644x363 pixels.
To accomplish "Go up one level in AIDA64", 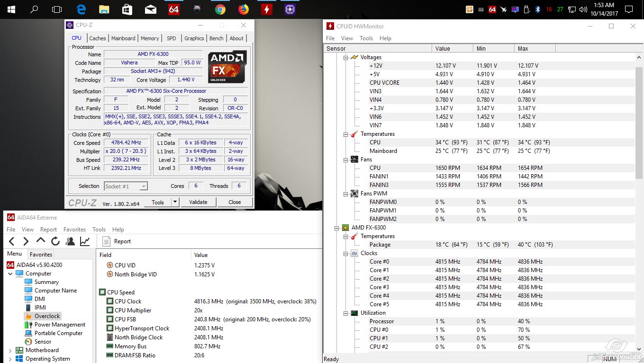I will coord(41,241).
